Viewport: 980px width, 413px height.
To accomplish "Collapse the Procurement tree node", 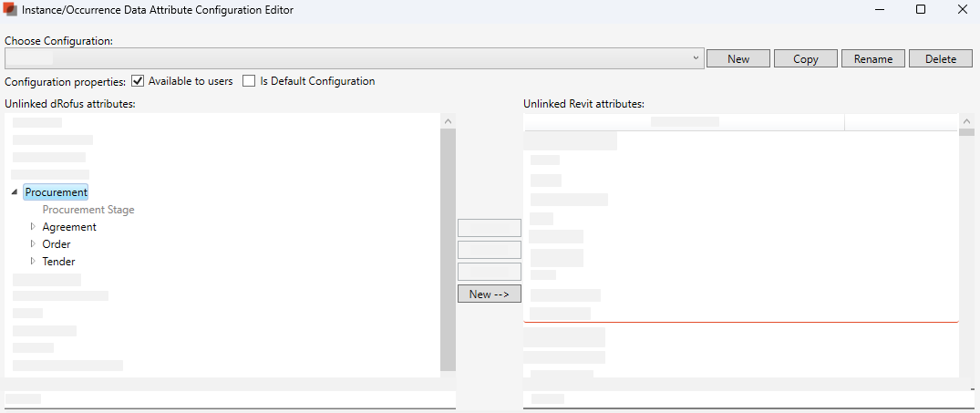I will click(x=15, y=192).
